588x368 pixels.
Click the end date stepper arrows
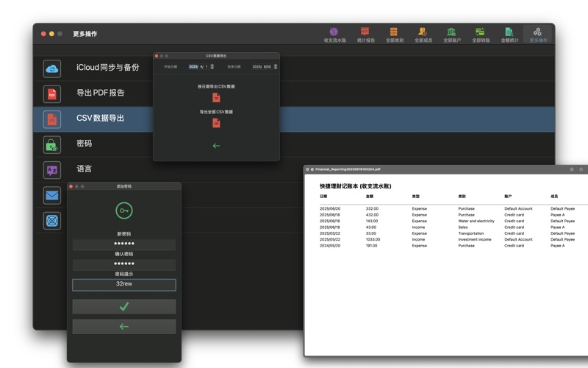tap(276, 66)
